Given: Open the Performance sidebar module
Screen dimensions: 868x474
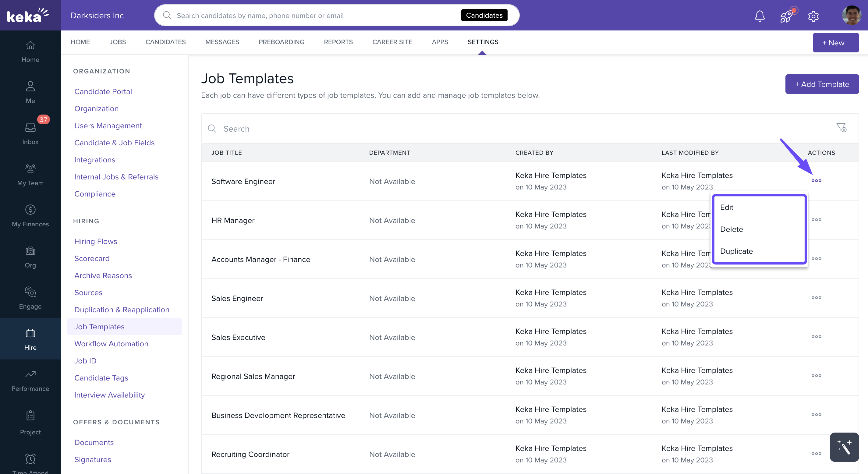Looking at the screenshot, I should pyautogui.click(x=30, y=380).
